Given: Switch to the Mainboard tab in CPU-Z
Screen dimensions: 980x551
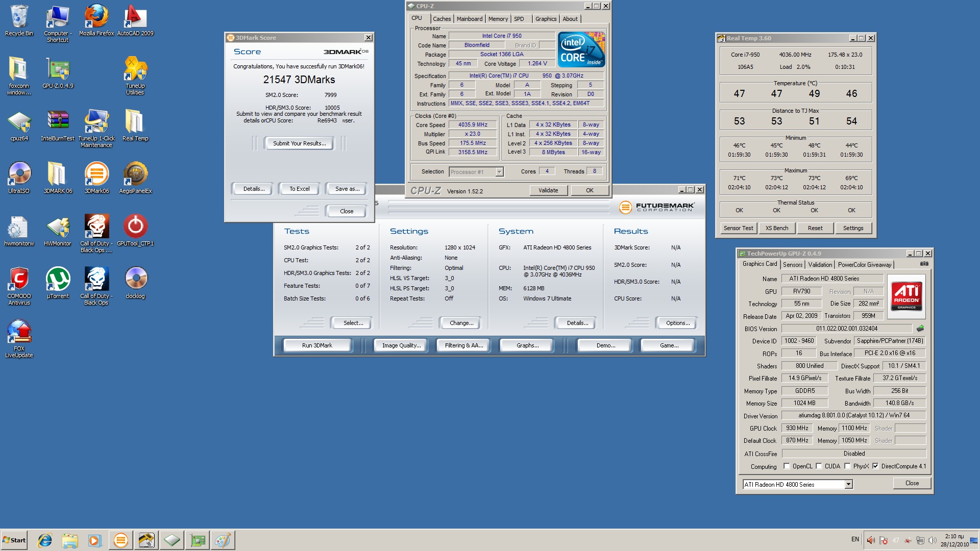Looking at the screenshot, I should (470, 19).
